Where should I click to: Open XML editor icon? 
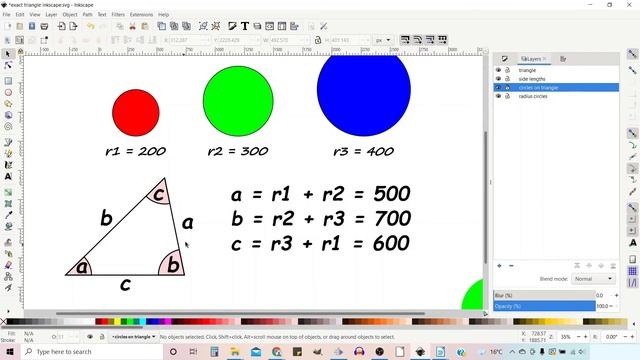click(x=270, y=27)
